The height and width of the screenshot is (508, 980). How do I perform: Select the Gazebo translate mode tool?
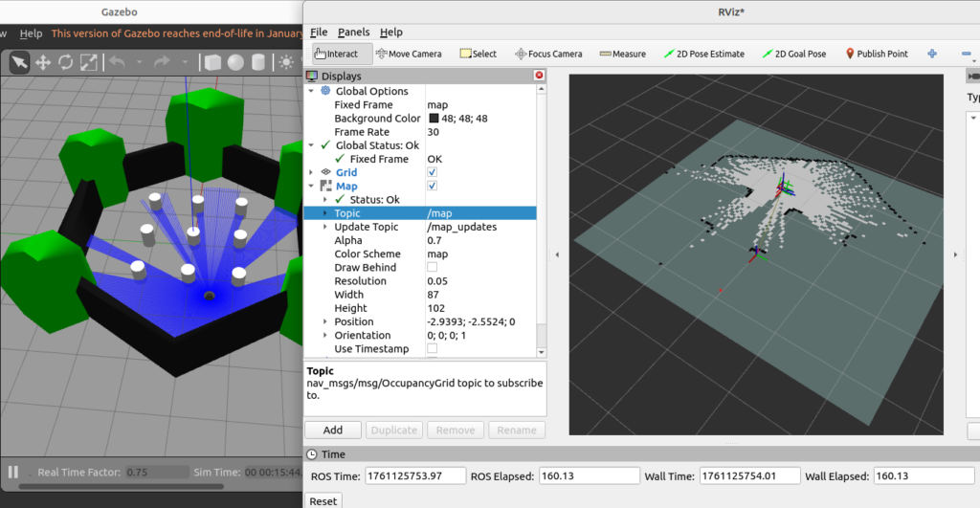(43, 62)
